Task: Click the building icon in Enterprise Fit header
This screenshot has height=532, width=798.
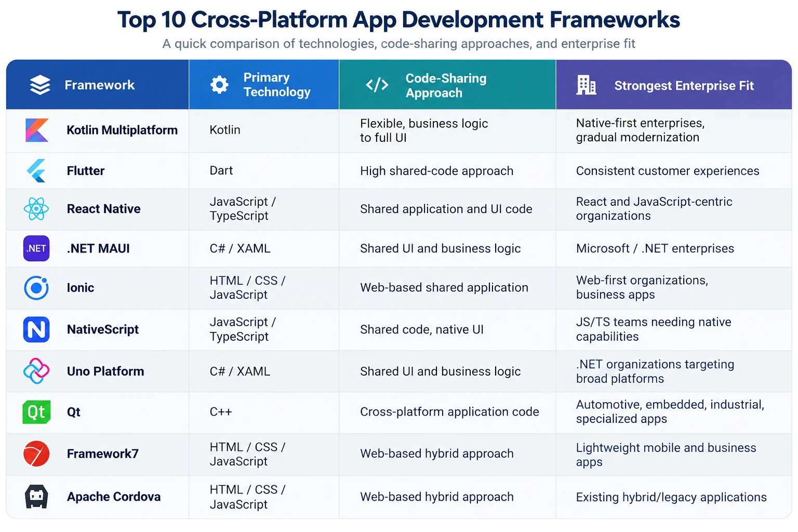Action: (586, 85)
